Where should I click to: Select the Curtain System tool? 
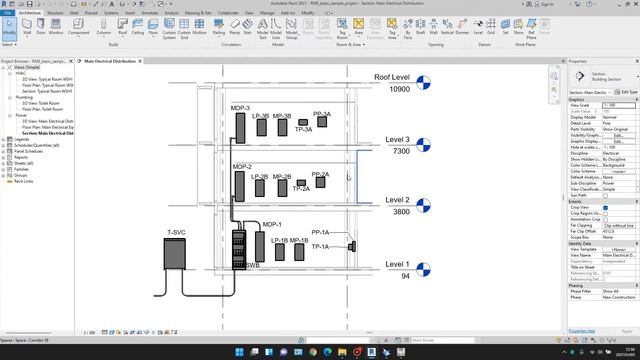click(169, 29)
